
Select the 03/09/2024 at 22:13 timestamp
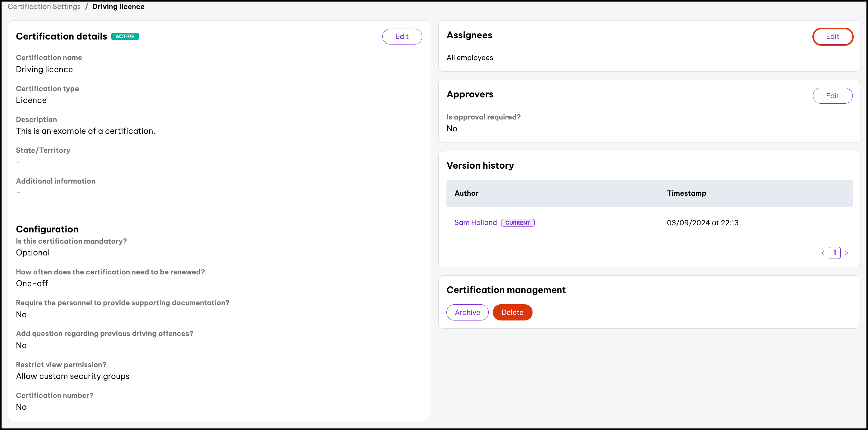coord(702,222)
